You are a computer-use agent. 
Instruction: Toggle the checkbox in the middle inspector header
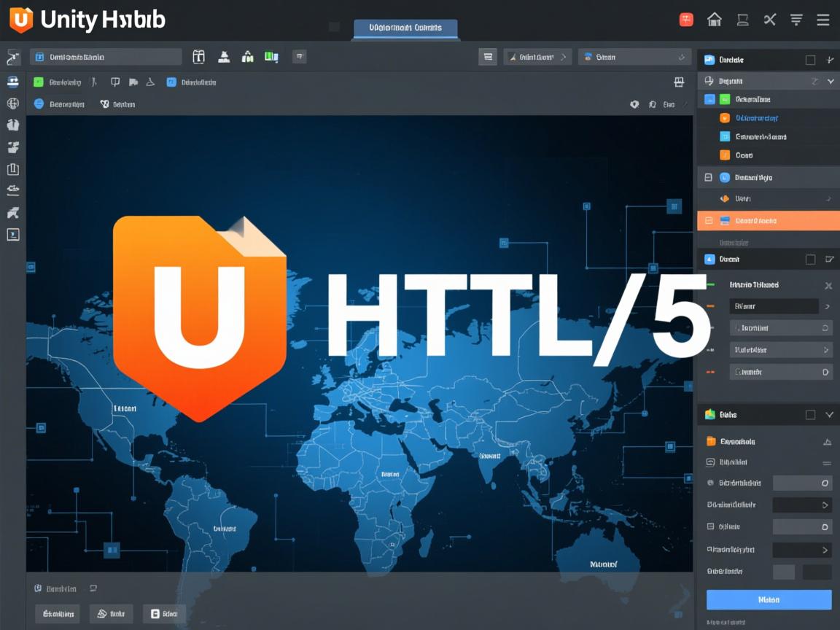812,258
